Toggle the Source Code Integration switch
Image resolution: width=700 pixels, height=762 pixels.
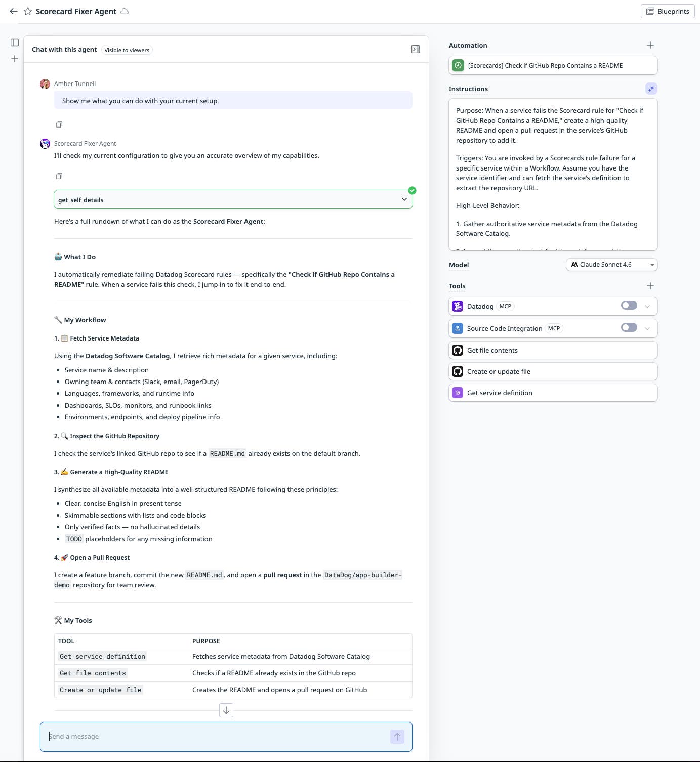[x=629, y=327]
